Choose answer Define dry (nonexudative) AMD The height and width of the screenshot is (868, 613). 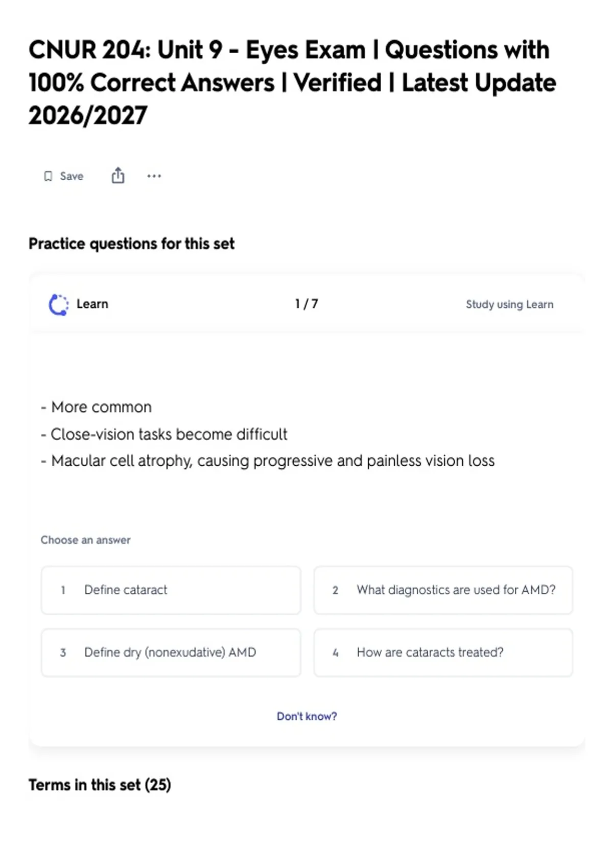[x=171, y=653]
